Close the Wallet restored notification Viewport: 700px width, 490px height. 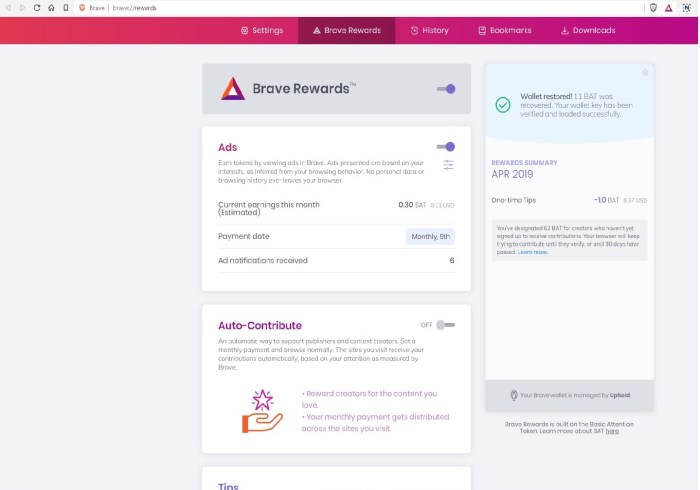(645, 73)
